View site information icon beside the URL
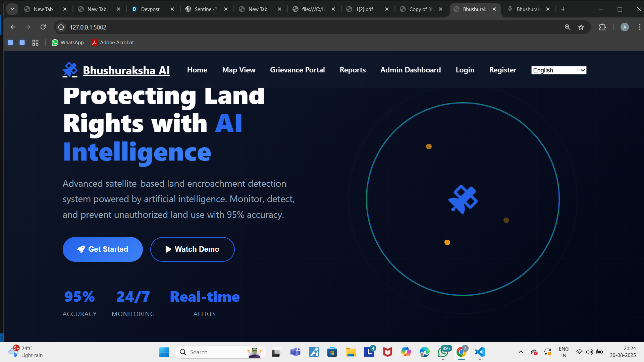 pos(61,27)
